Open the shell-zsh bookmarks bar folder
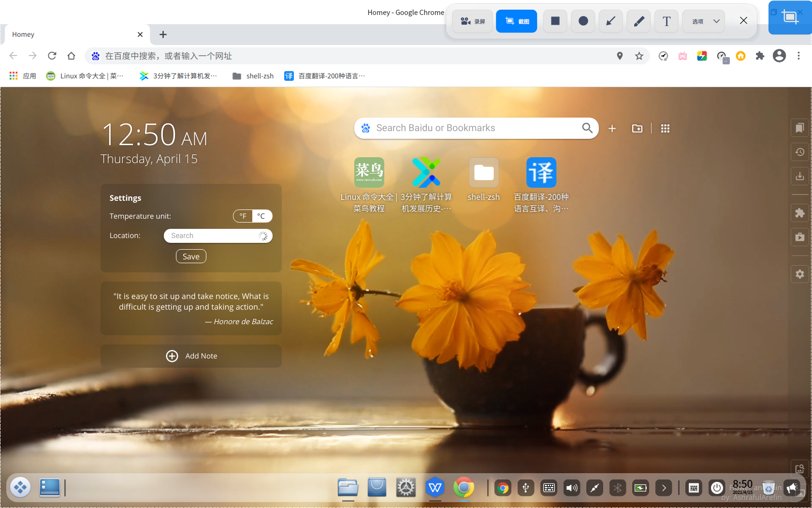Screen dimensions: 812x508 (253, 76)
